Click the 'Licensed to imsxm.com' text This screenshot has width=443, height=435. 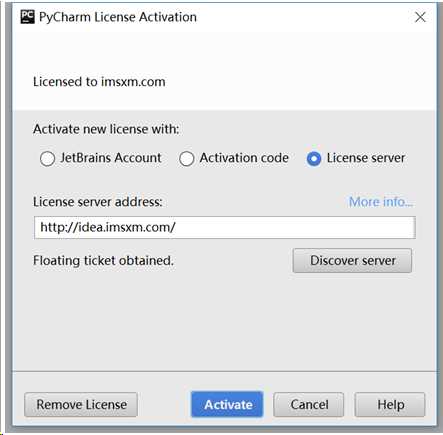point(99,82)
